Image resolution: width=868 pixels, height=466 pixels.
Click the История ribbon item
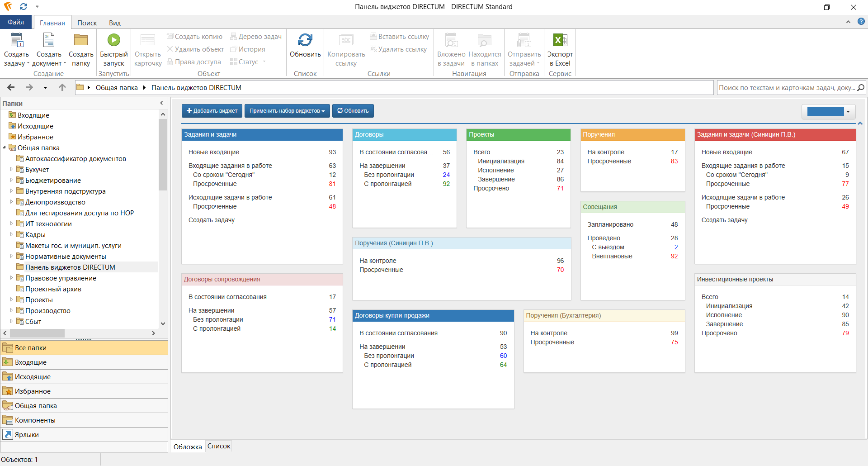(x=248, y=49)
